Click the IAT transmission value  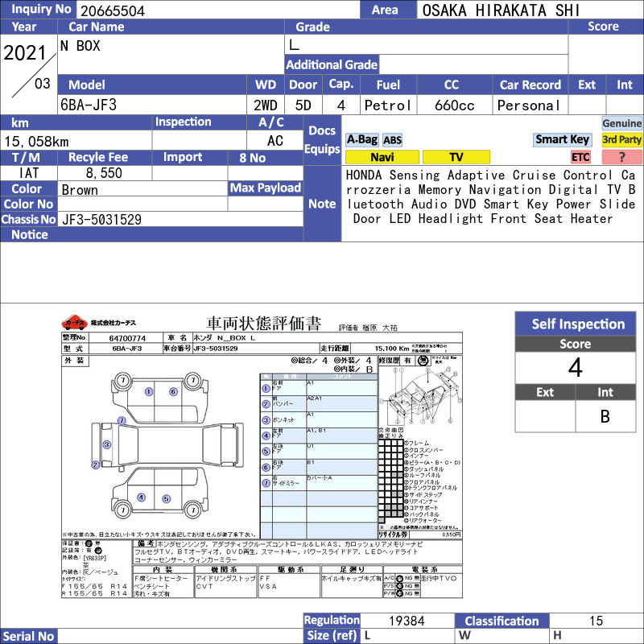(x=29, y=173)
